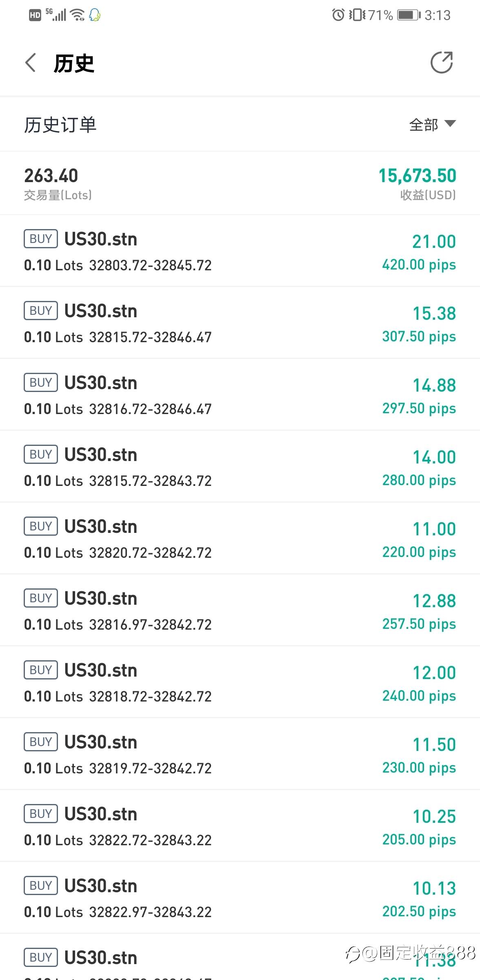Open the order with 21.00 profit
The height and width of the screenshot is (980, 480).
tap(240, 251)
